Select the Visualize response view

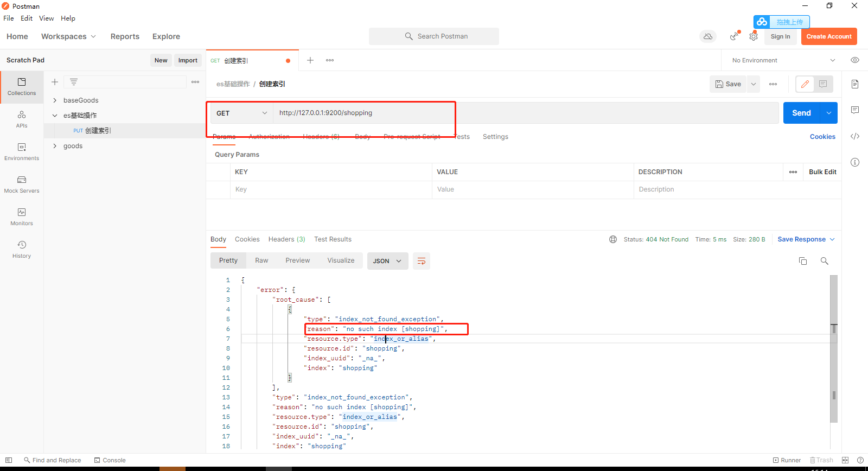click(341, 260)
